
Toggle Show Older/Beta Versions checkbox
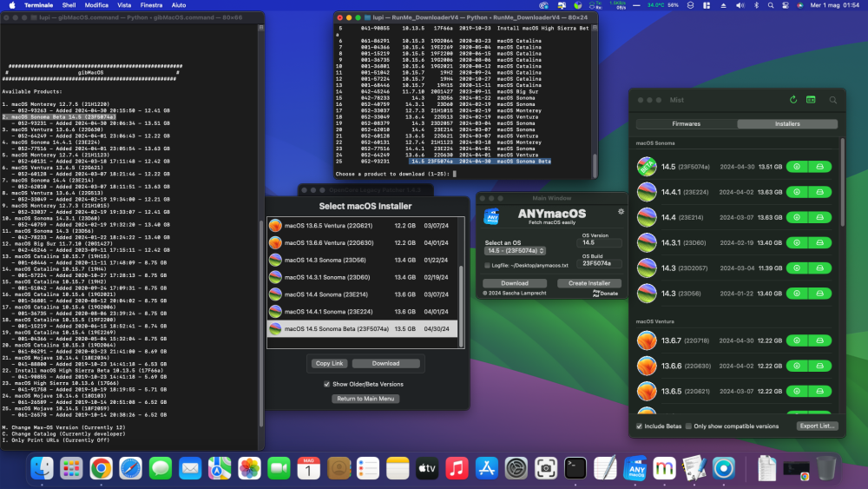pos(326,384)
